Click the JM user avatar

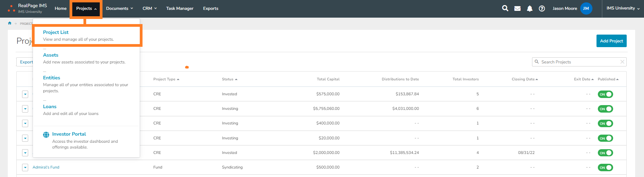pyautogui.click(x=586, y=8)
